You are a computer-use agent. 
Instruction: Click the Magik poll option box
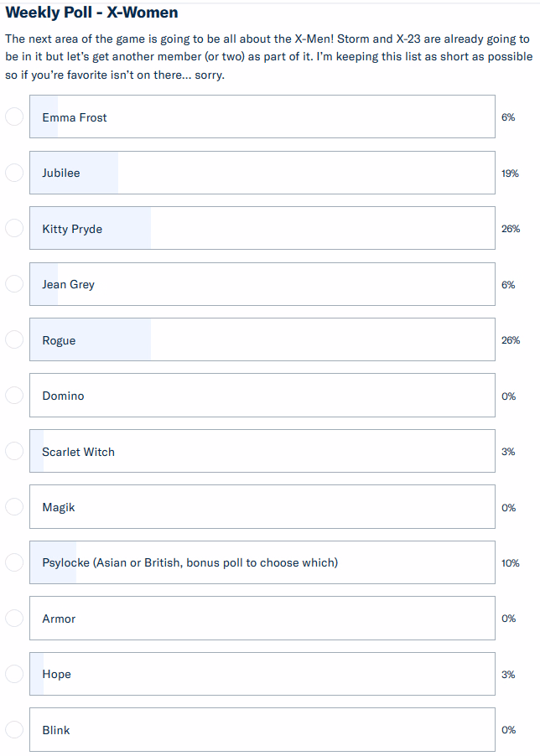coord(262,507)
